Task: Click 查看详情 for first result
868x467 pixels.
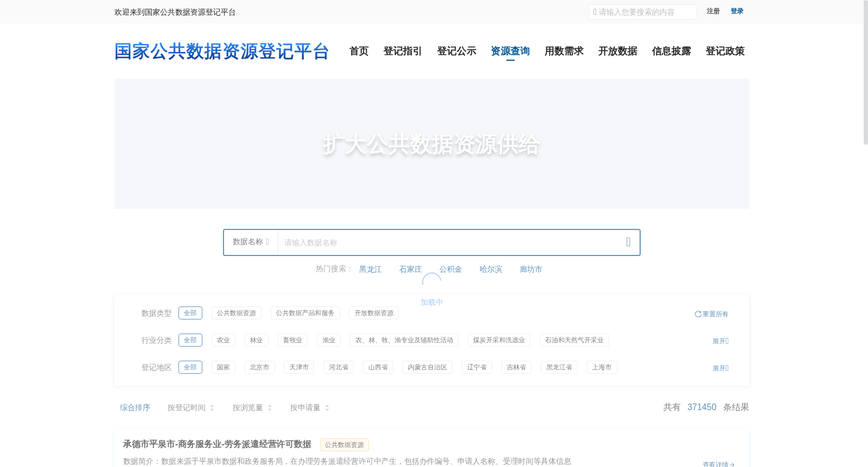Action: pos(718,464)
